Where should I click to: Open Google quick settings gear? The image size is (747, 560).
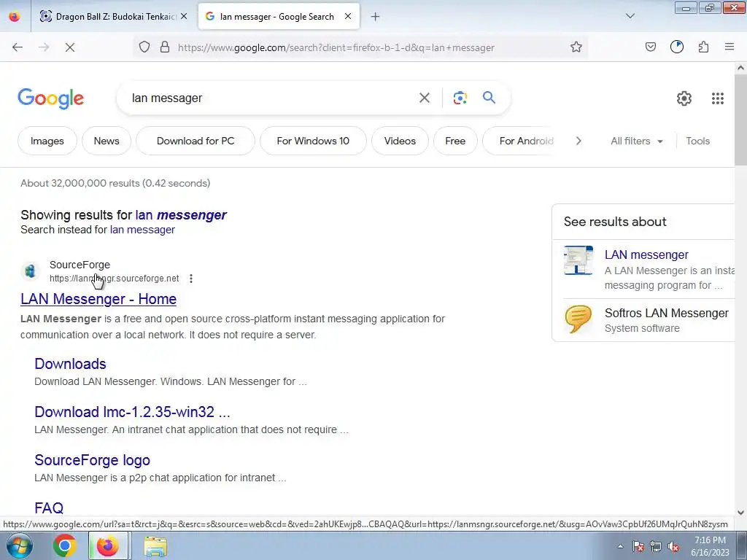(684, 98)
